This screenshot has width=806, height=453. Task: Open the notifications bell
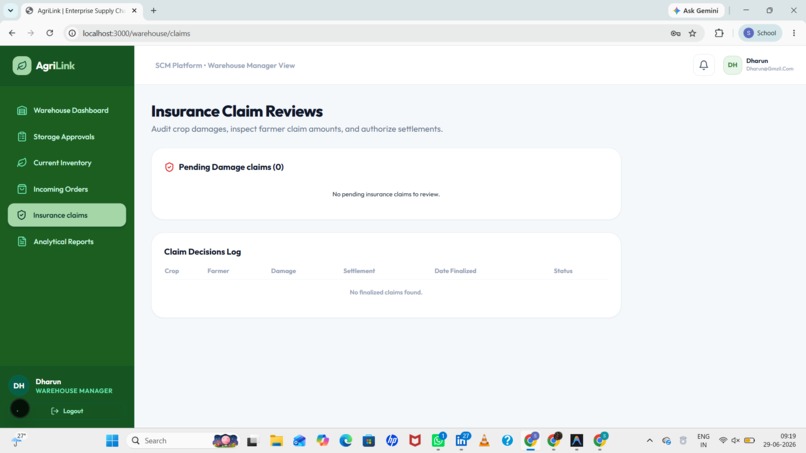[704, 65]
